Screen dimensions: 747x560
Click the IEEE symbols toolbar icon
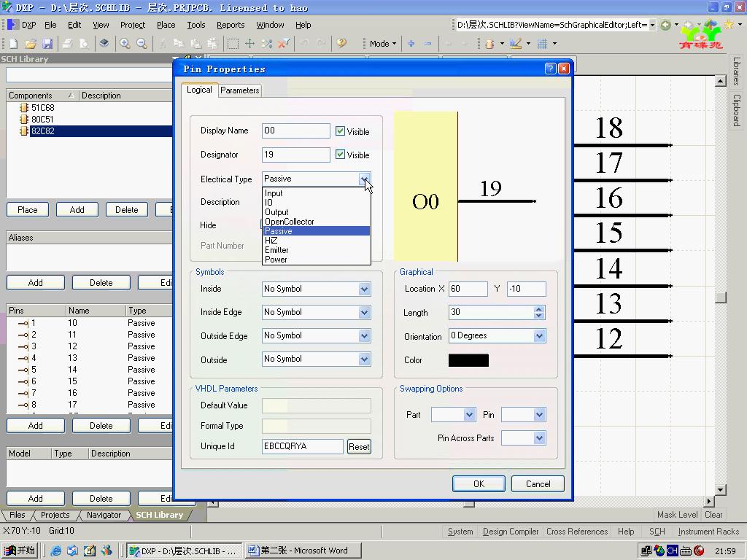489,44
